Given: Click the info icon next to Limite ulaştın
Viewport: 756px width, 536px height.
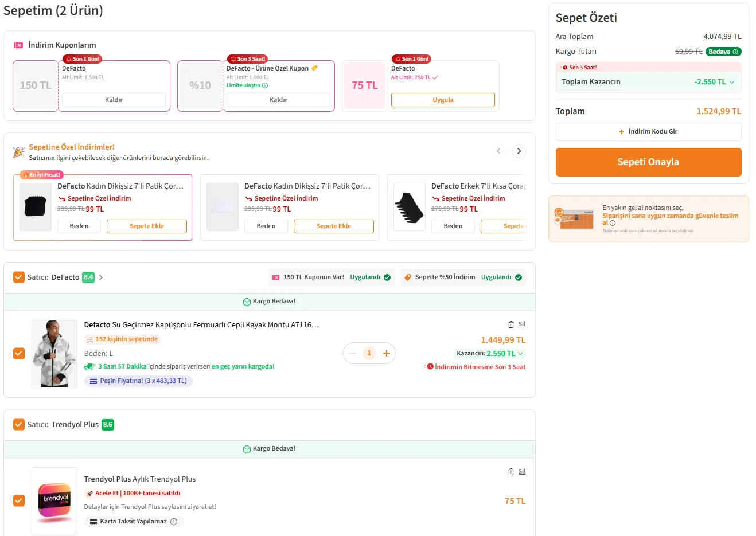Looking at the screenshot, I should [265, 85].
